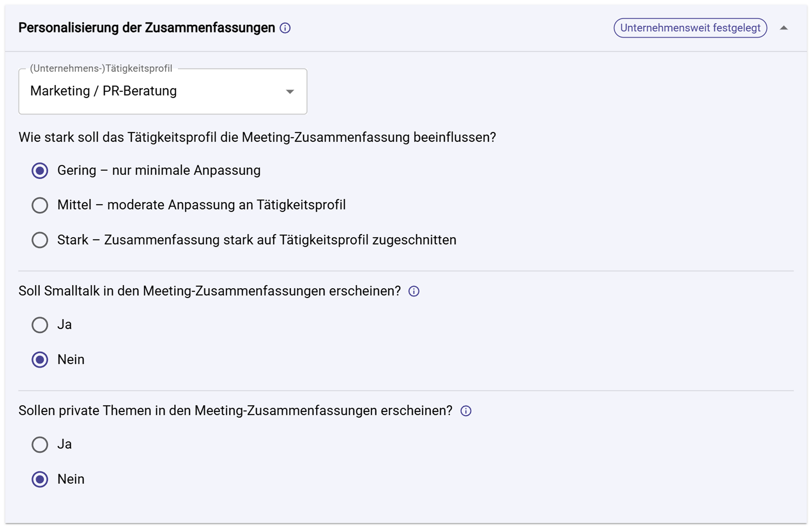Show info about the Smalltalk setting
The width and height of the screenshot is (812, 528).
[414, 291]
